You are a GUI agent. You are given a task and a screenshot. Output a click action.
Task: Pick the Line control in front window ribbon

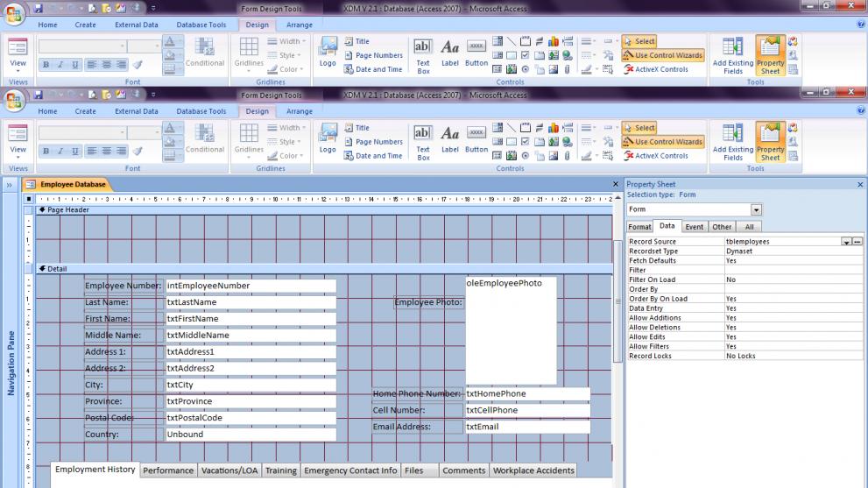[x=512, y=127]
